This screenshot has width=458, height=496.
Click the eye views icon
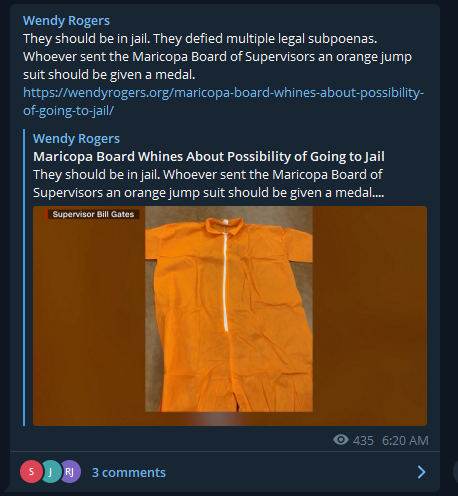(x=341, y=440)
